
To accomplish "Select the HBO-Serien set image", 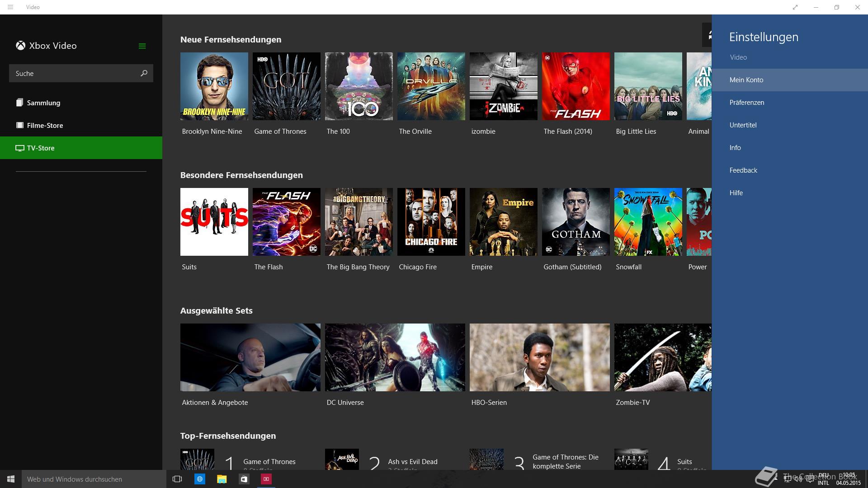I will tap(540, 357).
